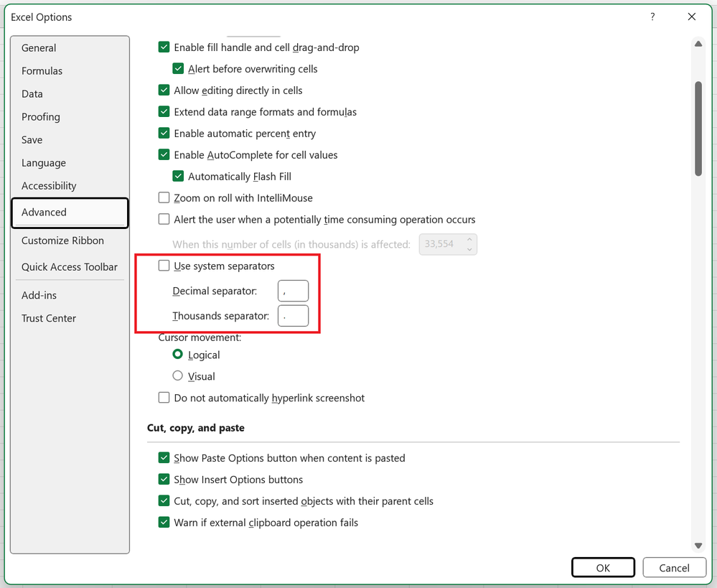
Task: Open the Add-ins category
Action: [70, 296]
